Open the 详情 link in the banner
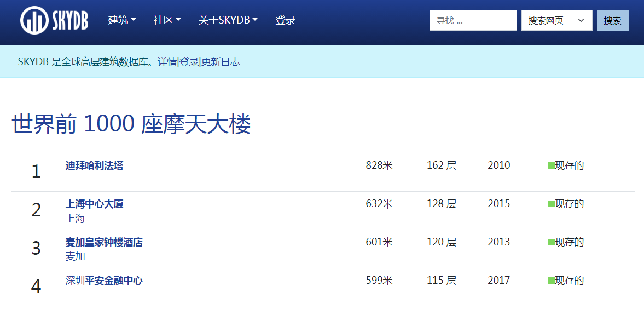 click(x=167, y=62)
